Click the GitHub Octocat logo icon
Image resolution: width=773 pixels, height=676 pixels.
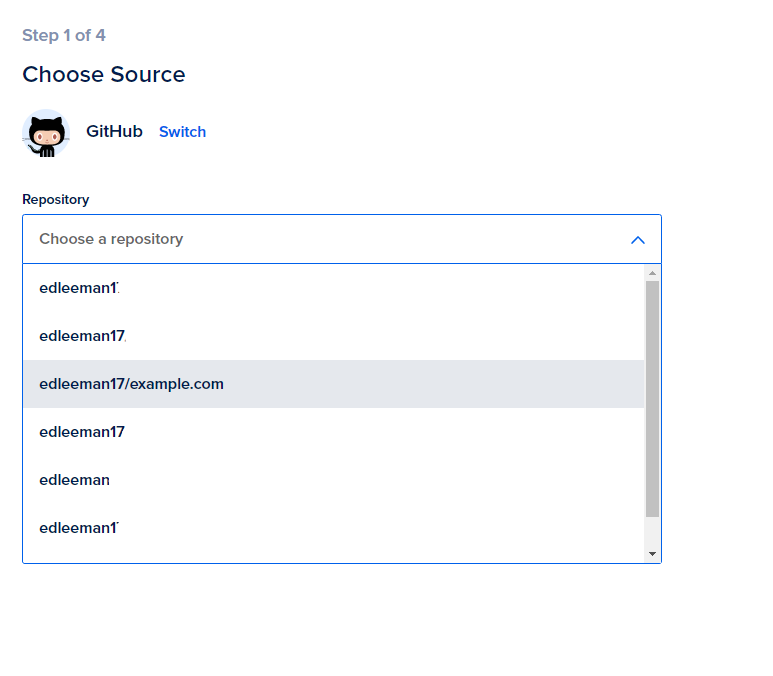(x=45, y=133)
